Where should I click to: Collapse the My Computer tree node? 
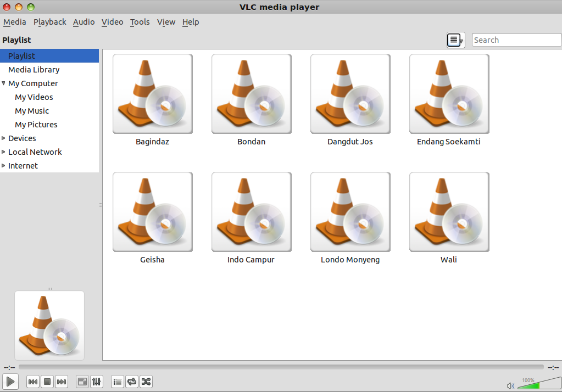tap(3, 83)
